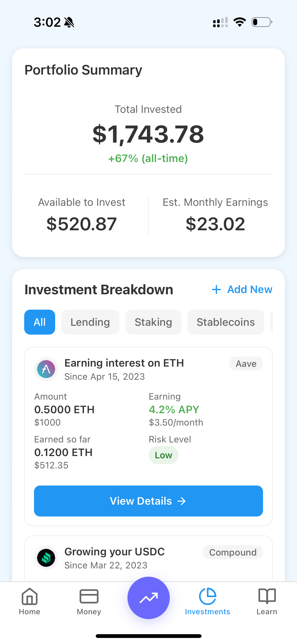Image resolution: width=297 pixels, height=644 pixels.
Task: Open the Growing your USDC card title
Action: (115, 552)
